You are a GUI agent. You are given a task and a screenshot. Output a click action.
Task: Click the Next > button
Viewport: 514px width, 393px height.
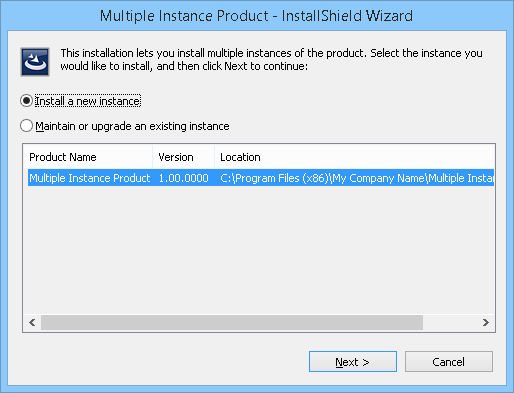pyautogui.click(x=353, y=362)
